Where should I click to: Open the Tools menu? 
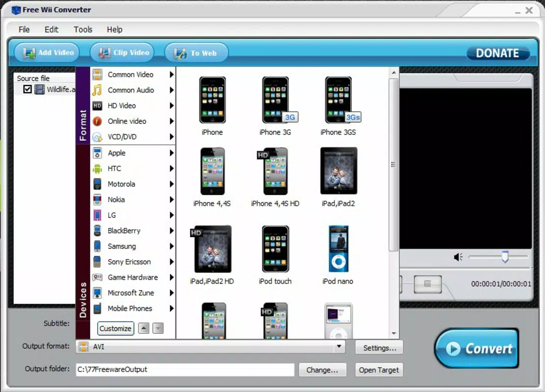point(83,29)
